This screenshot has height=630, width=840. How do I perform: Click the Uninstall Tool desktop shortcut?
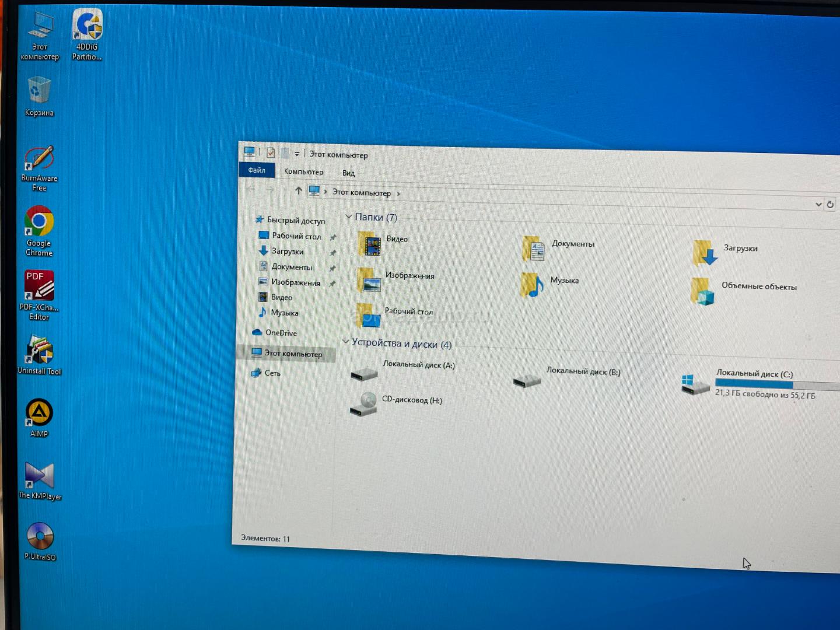coord(39,351)
